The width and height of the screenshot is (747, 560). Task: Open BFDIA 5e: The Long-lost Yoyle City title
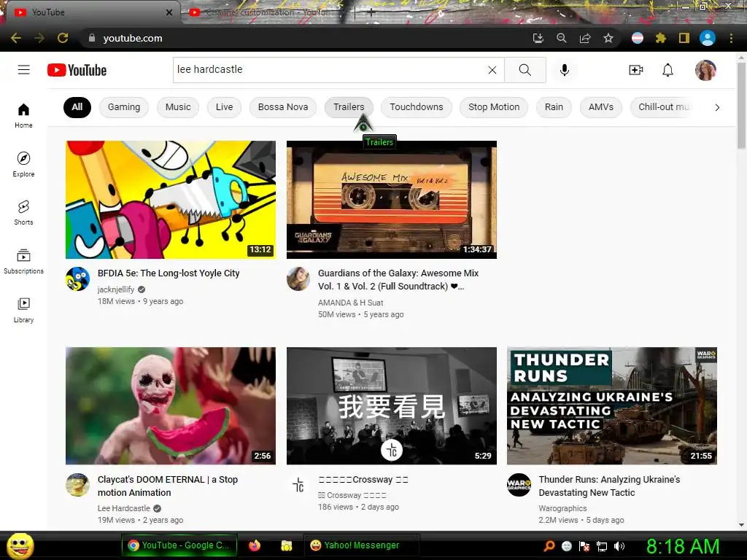(x=169, y=273)
